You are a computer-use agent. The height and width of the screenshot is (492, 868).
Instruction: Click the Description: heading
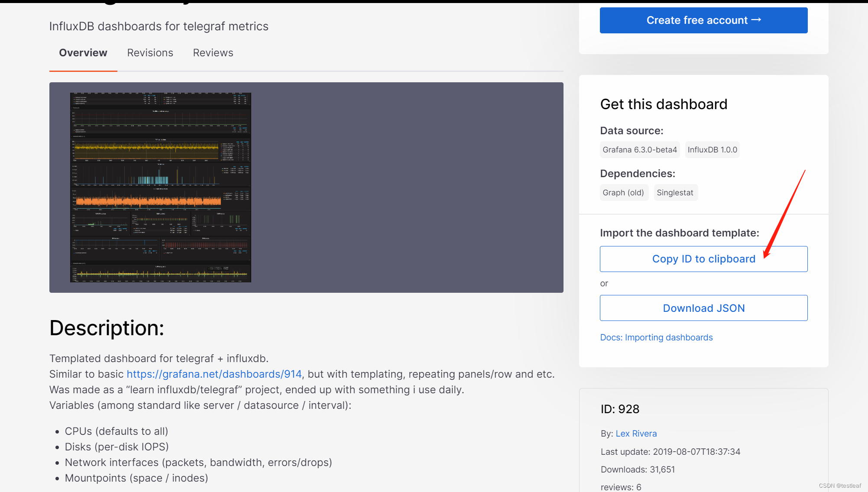pos(107,328)
